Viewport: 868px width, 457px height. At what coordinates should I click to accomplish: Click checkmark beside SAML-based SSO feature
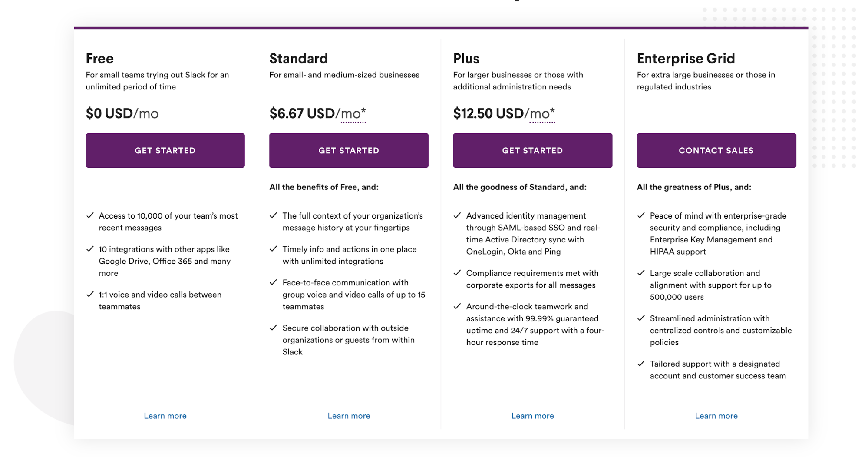[x=457, y=215]
